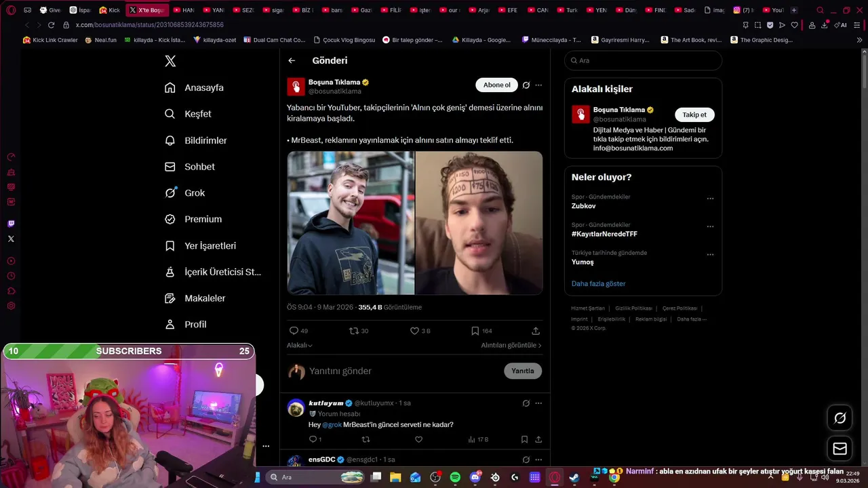The image size is (868, 488).
Task: Open more options for #KayıtlarNeredeTFF trend
Action: point(710,226)
